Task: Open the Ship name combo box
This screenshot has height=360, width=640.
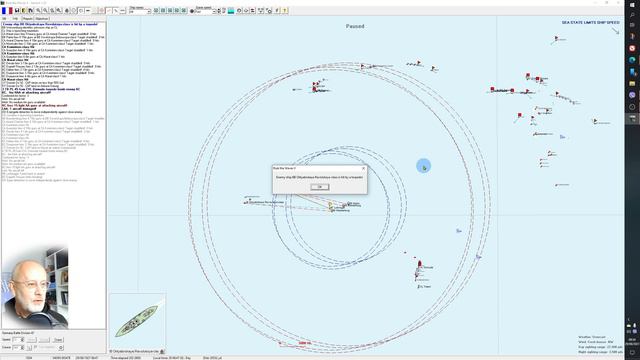Action: click(x=140, y=12)
